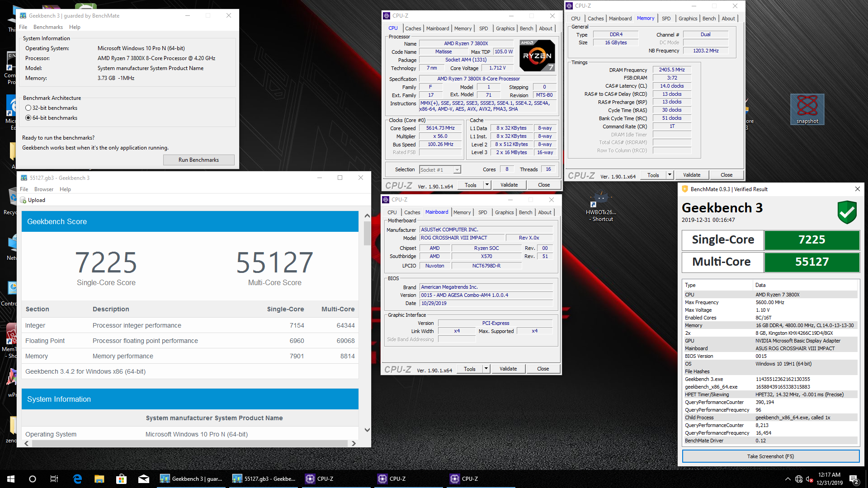Click Single-Core score 7225 in BenchMate

click(x=812, y=240)
